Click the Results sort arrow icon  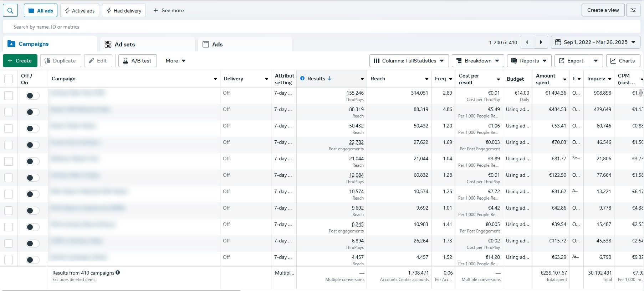[329, 78]
